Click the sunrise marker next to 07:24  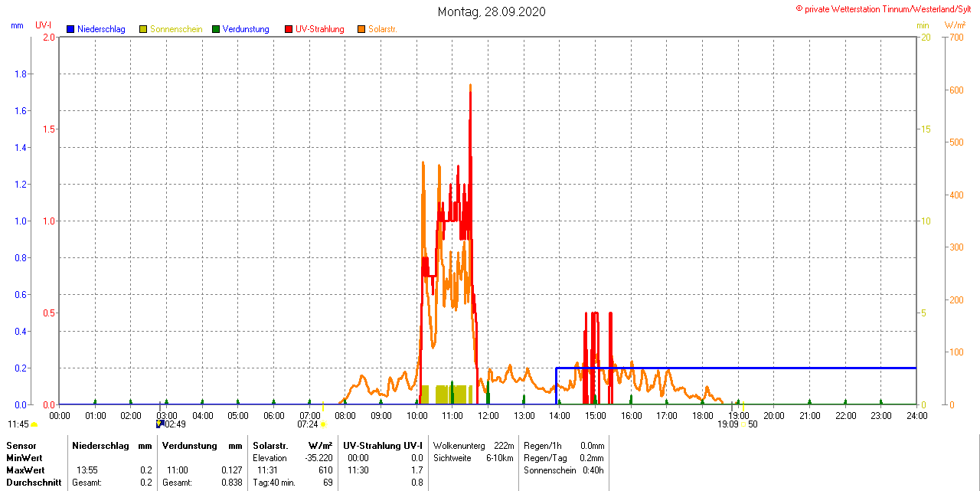[323, 424]
